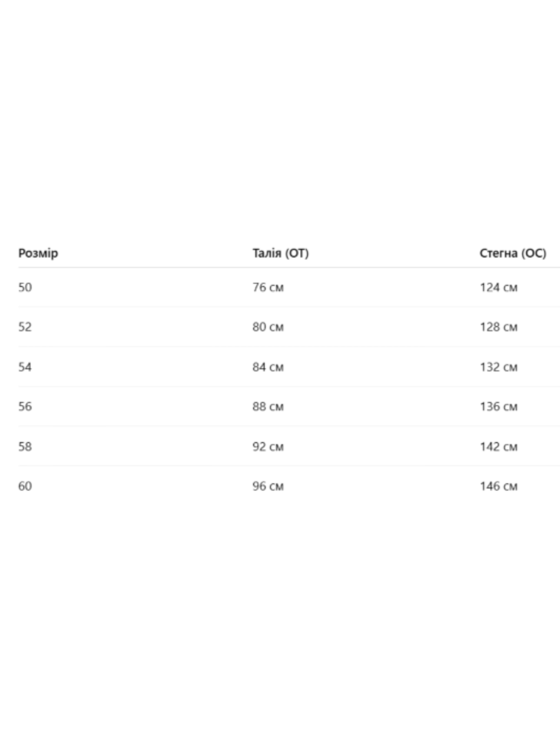Image resolution: width=560 pixels, height=747 pixels.
Task: Click the 146 см hips value
Action: click(499, 486)
